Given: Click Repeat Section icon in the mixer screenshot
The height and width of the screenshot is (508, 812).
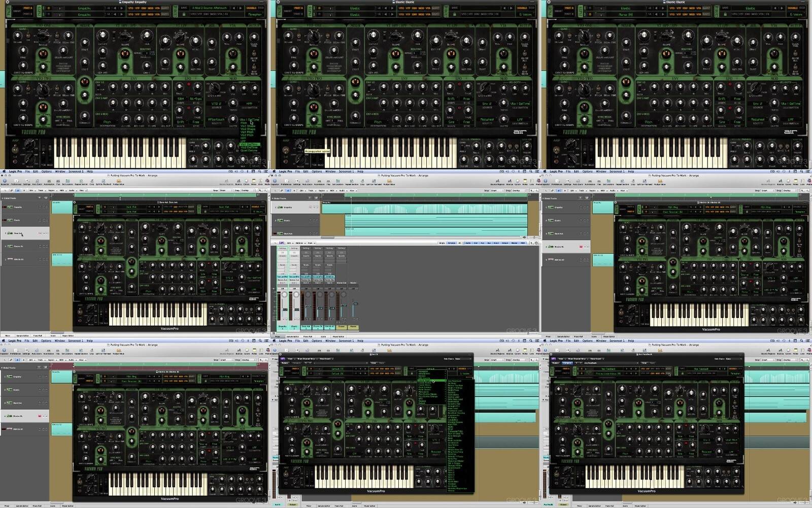Looking at the screenshot, I should (x=352, y=182).
